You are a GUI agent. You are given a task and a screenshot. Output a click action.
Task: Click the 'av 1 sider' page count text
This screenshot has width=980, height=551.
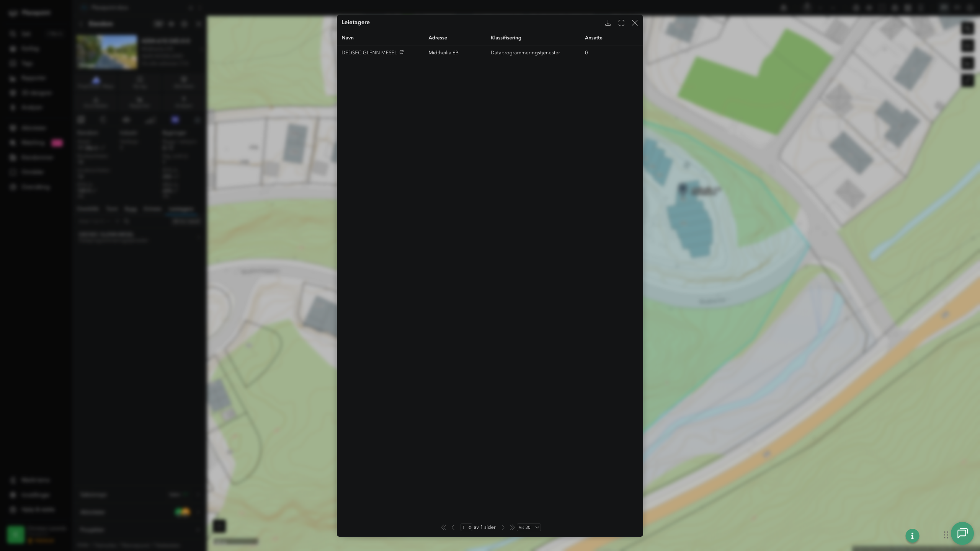pyautogui.click(x=485, y=527)
